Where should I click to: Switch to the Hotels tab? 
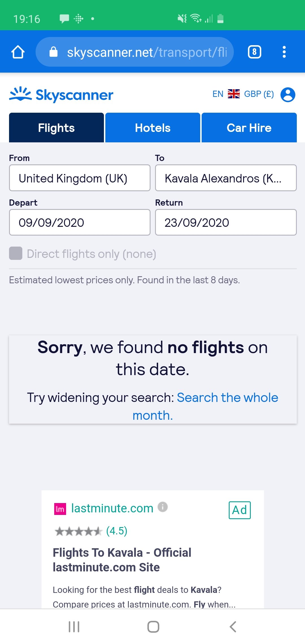pyautogui.click(x=153, y=128)
